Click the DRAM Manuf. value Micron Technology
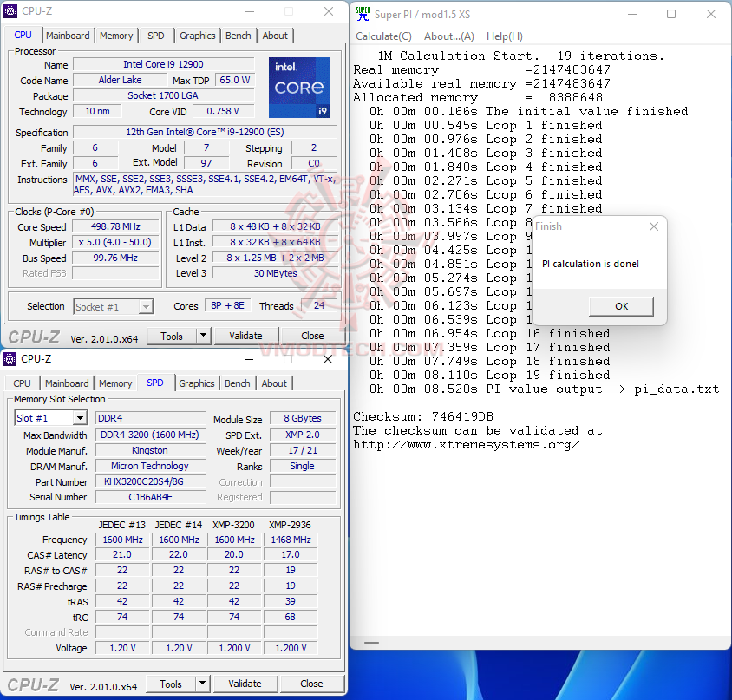This screenshot has width=732, height=700. click(x=150, y=466)
